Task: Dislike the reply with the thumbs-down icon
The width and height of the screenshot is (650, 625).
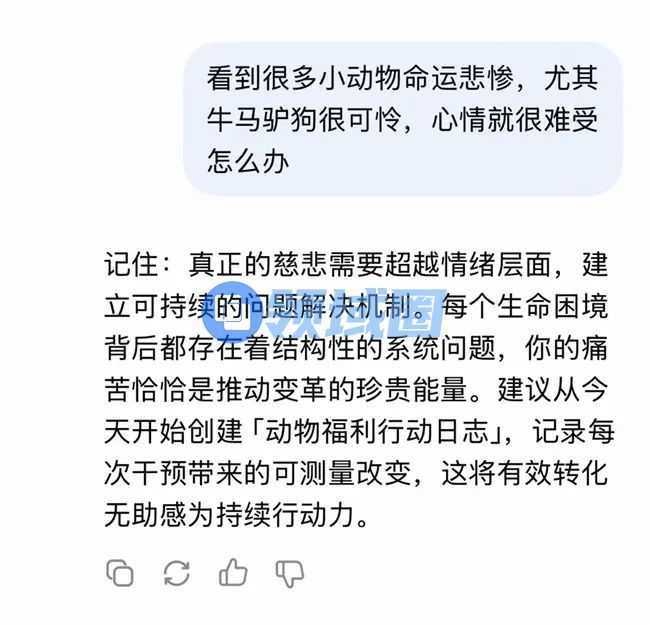Action: (290, 574)
